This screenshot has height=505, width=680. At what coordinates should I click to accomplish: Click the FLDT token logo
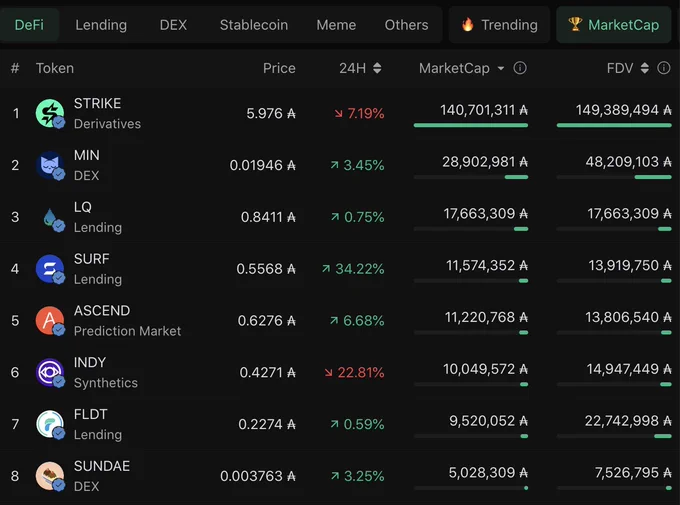click(x=50, y=424)
